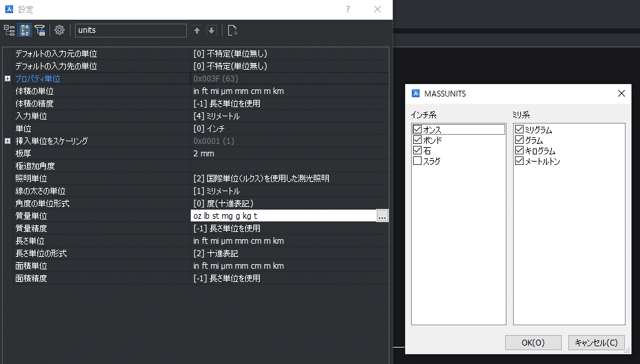Open 角度の単位形式 value dropdown
This screenshot has height=364, width=640.
coord(289,204)
